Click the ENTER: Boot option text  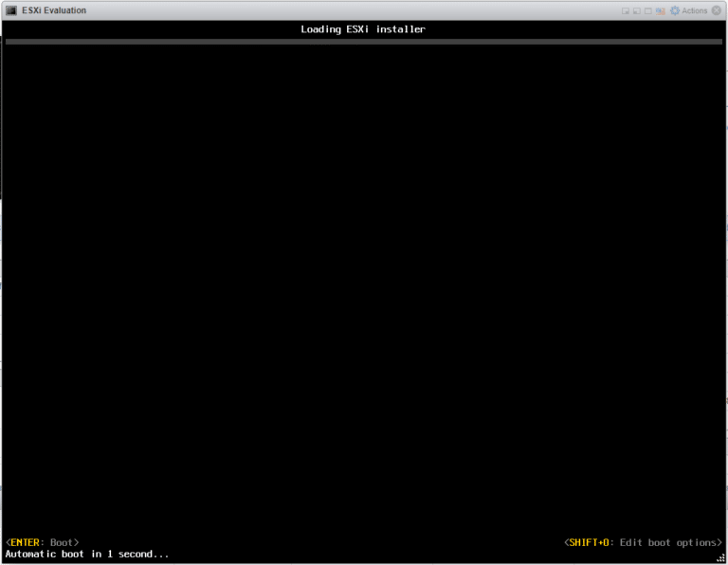click(43, 542)
